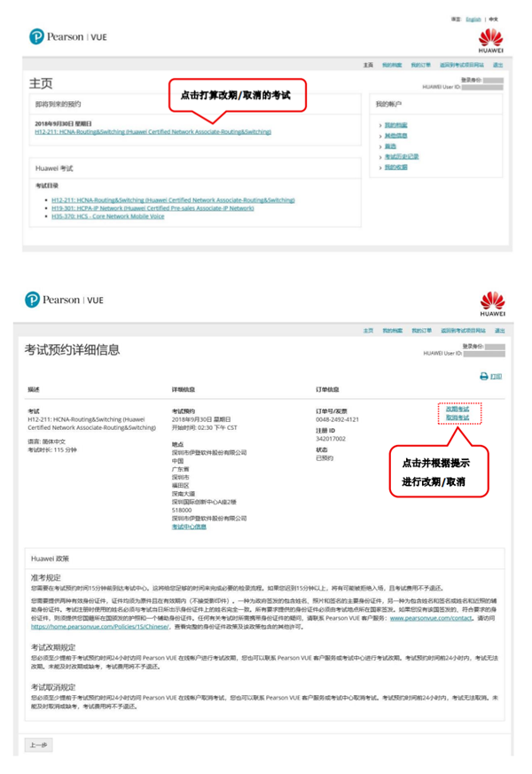
Task: Click the 考试取消规定 policy heading
Action: [x=53, y=687]
